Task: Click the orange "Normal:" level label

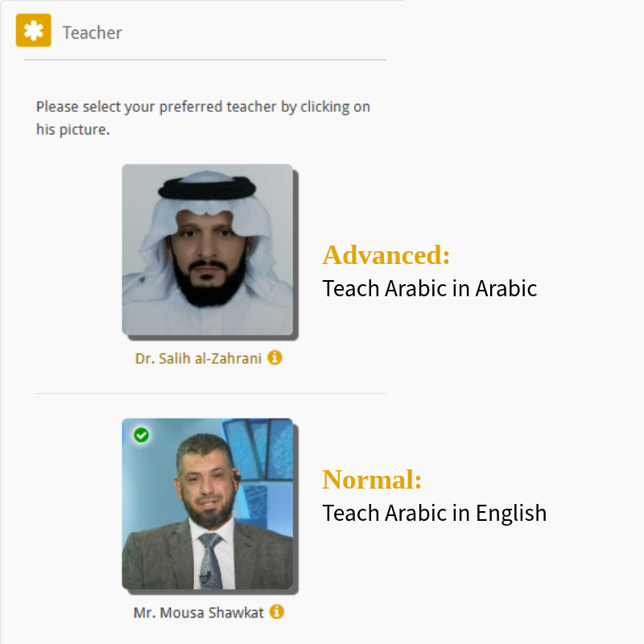Action: [372, 480]
